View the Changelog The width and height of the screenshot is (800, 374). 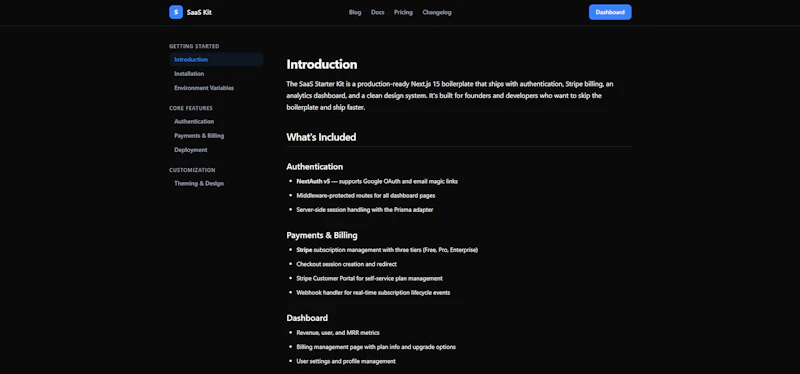437,12
